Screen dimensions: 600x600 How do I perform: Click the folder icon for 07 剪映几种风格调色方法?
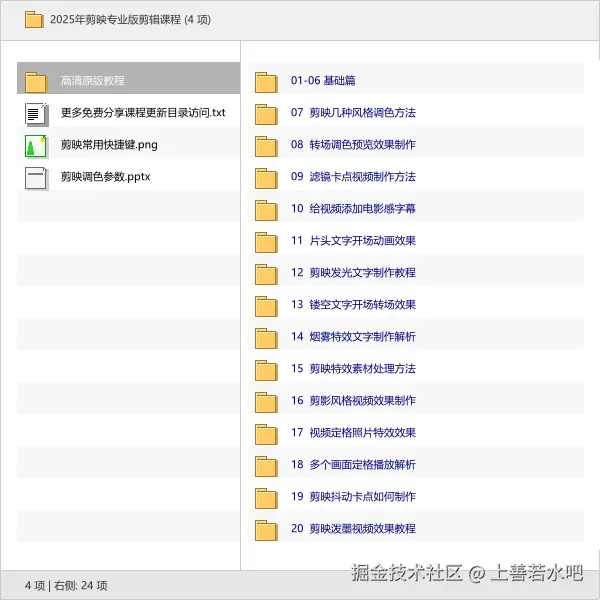click(x=266, y=114)
